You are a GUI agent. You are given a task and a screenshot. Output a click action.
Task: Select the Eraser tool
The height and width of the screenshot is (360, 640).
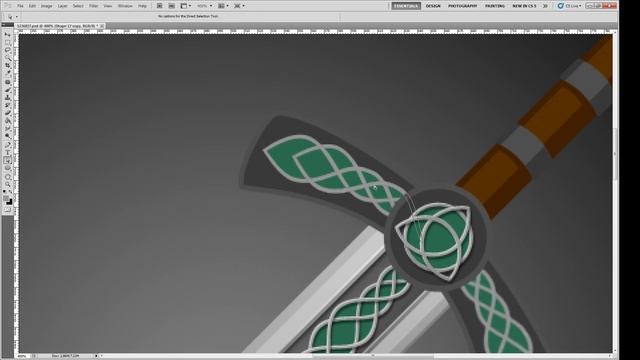pyautogui.click(x=7, y=112)
